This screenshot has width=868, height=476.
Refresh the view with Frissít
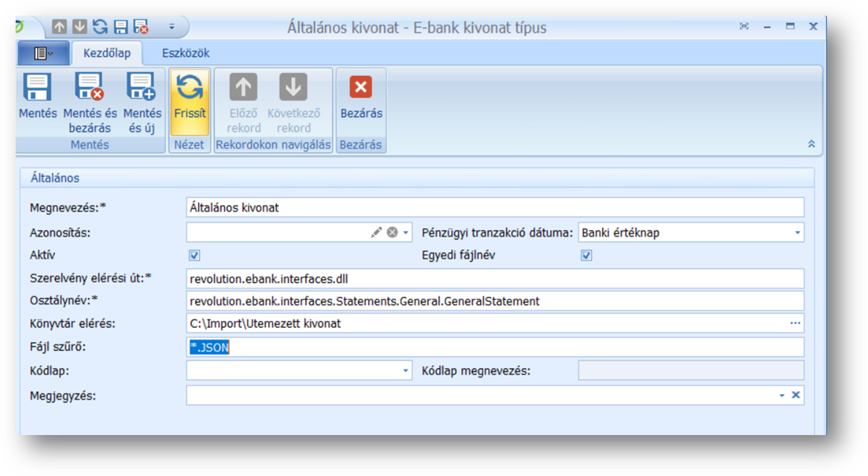click(190, 88)
